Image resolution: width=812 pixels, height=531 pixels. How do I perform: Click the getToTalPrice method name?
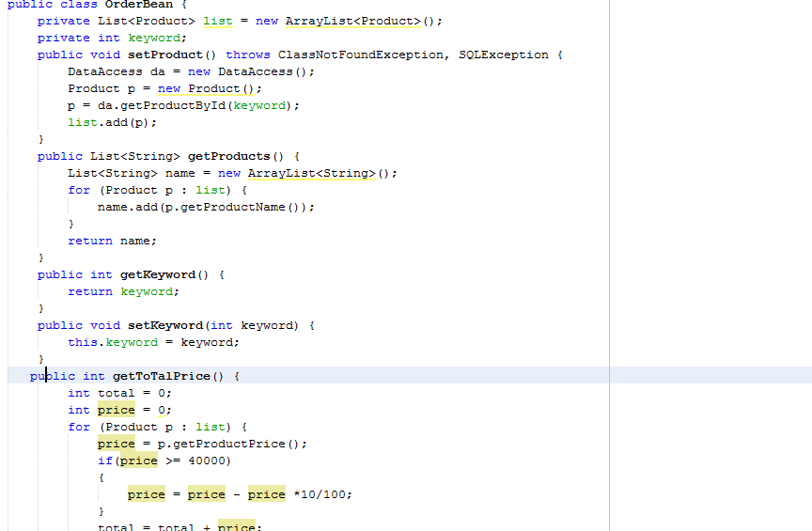point(161,376)
